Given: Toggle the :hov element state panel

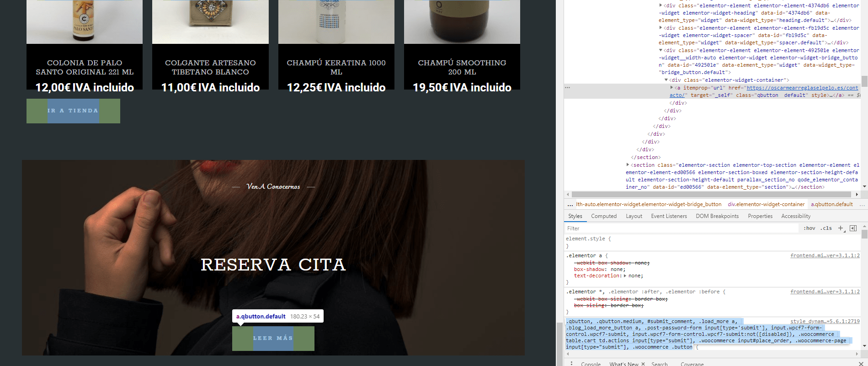Looking at the screenshot, I should pos(809,228).
